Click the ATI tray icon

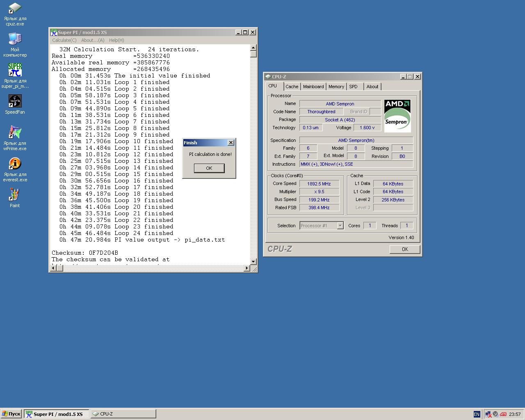[503, 414]
